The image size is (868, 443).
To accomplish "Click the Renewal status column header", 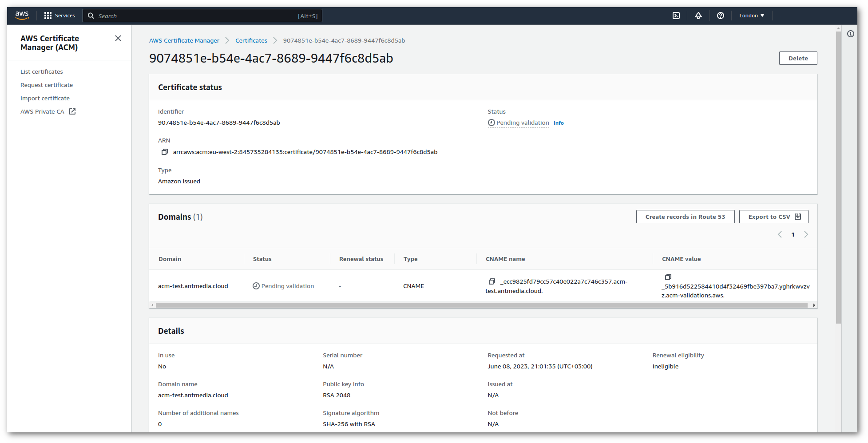I will coord(361,259).
